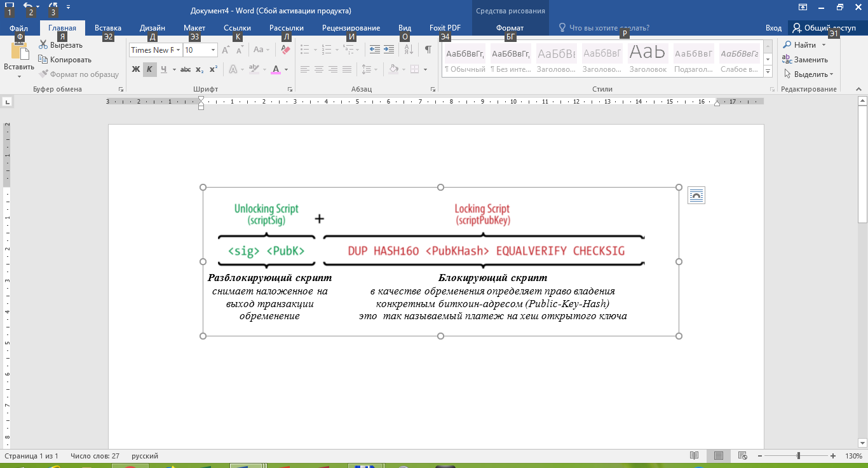Click the Text Effects outlined A icon
The image size is (868, 468).
point(233,69)
